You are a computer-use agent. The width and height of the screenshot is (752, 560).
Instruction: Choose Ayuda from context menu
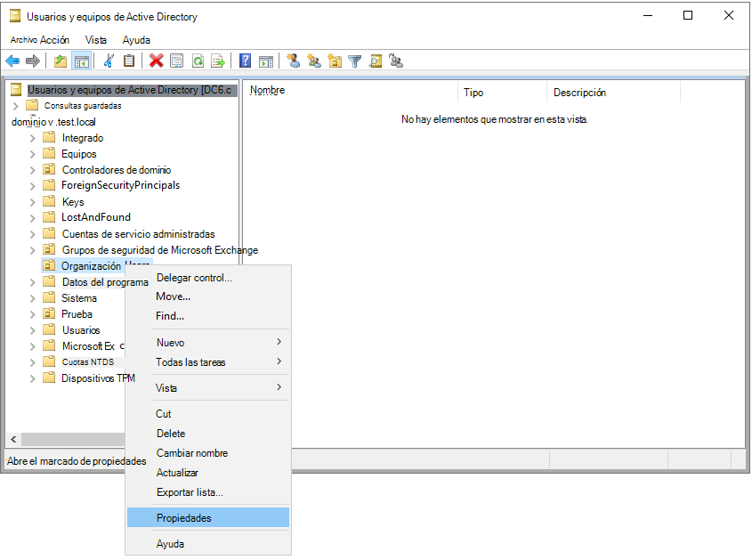click(x=208, y=544)
